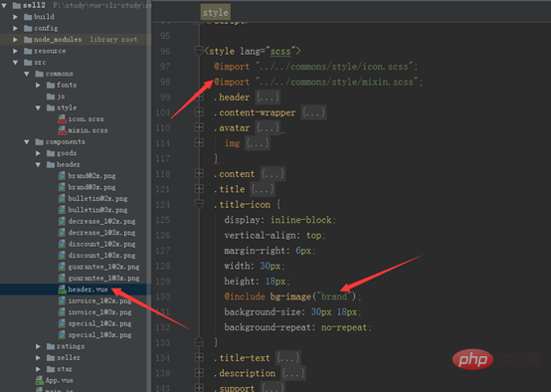Click the sell2 project folder icon
This screenshot has height=392, width=551.
point(17,5)
